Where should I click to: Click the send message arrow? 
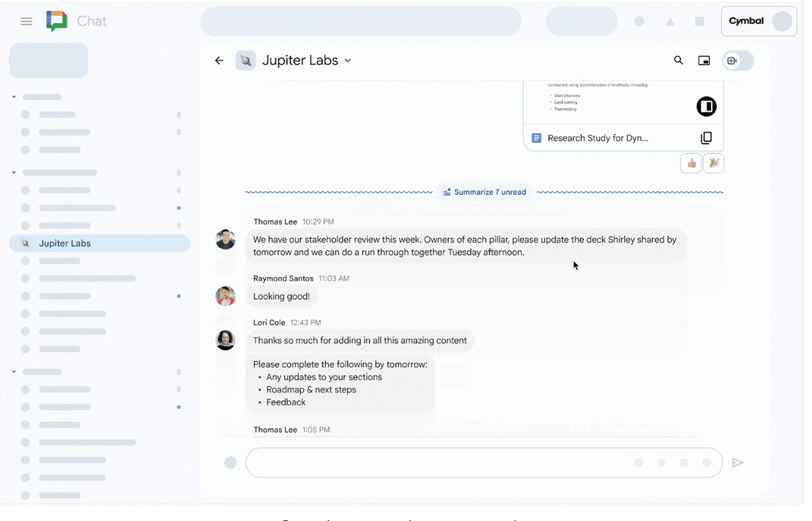point(737,462)
